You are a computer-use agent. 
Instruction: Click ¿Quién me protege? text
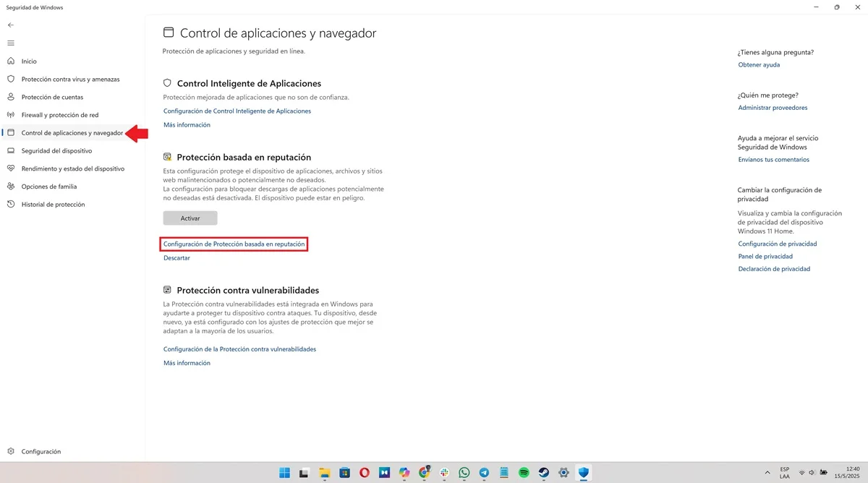(x=768, y=95)
